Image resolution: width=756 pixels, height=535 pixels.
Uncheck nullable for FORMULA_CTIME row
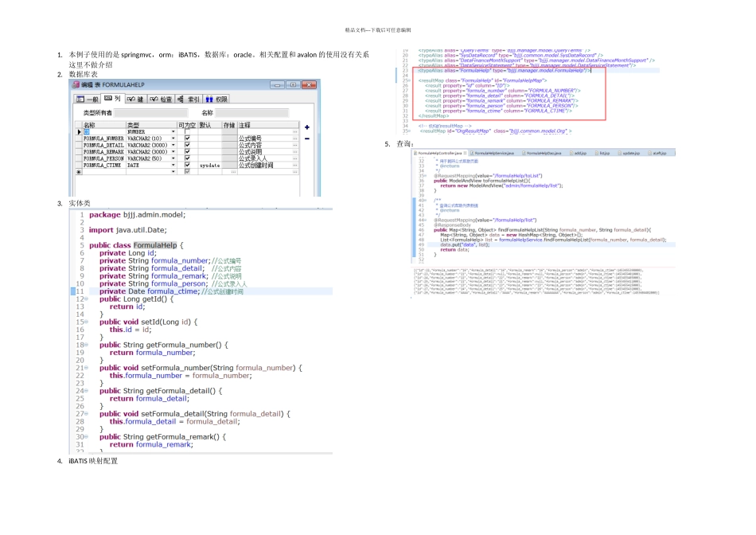[x=188, y=166]
